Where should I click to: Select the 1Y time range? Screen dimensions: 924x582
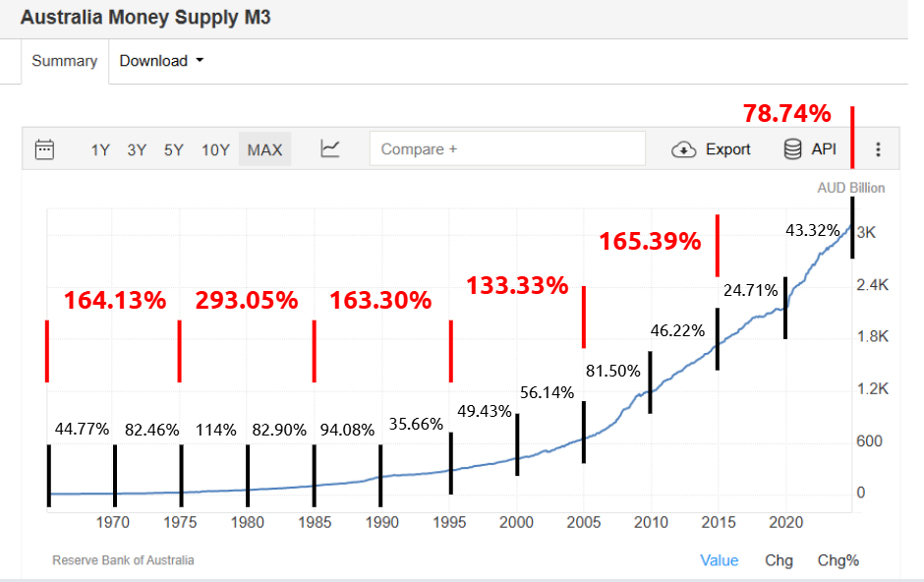[100, 149]
